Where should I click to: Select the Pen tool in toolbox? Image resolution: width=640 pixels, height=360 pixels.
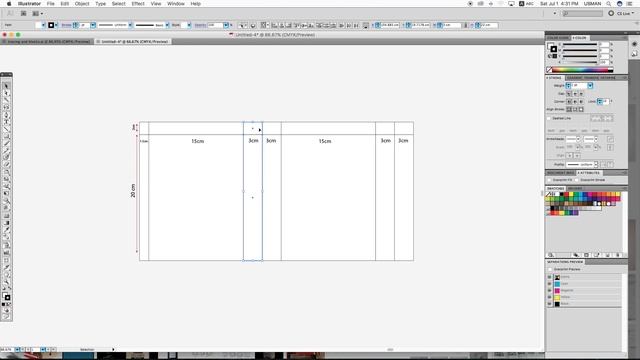click(x=6, y=116)
